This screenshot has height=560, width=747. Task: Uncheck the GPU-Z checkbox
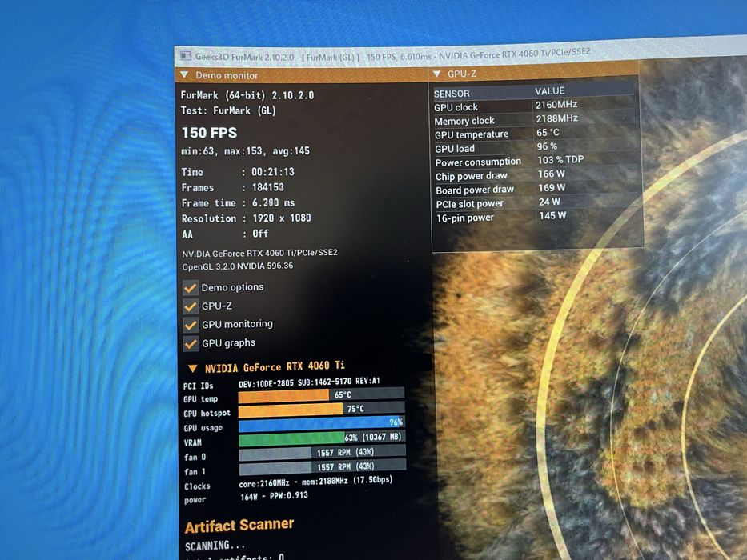191,306
